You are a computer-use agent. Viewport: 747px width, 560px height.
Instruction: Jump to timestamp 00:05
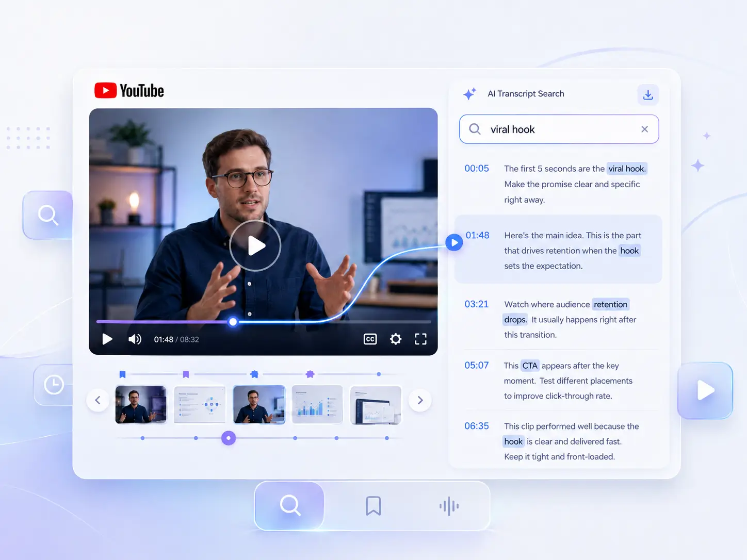click(x=477, y=168)
